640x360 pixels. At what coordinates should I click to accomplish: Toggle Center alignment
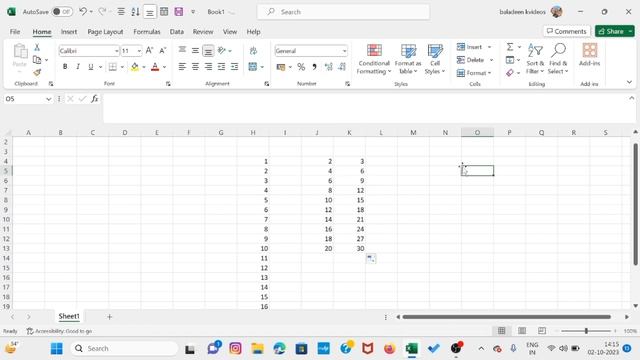point(195,67)
